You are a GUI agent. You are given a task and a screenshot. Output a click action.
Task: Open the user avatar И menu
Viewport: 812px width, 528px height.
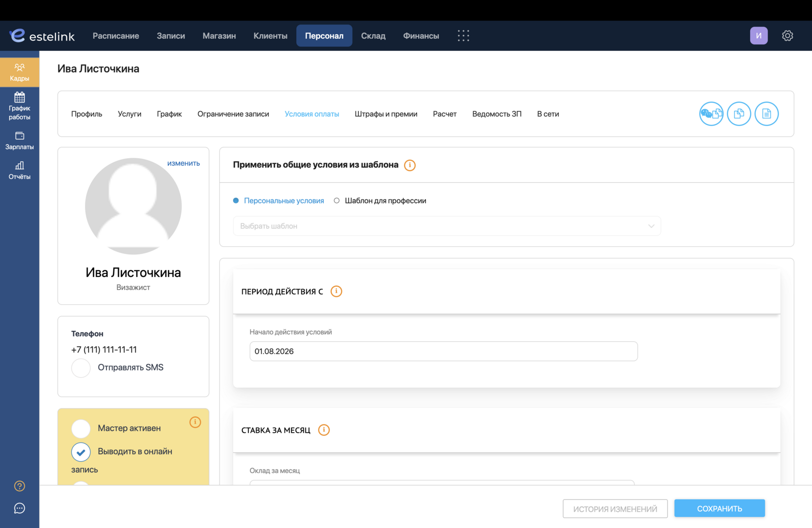coord(758,36)
